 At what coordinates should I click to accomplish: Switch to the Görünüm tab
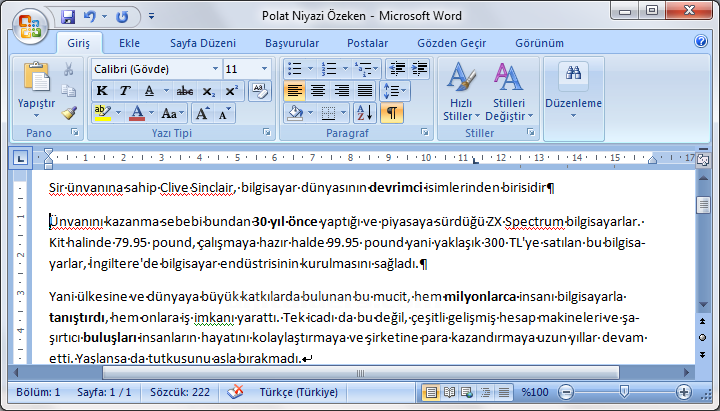(x=539, y=43)
